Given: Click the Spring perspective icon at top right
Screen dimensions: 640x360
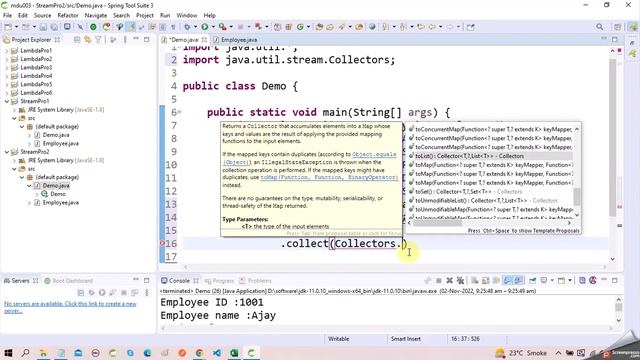Looking at the screenshot, I should point(633,27).
